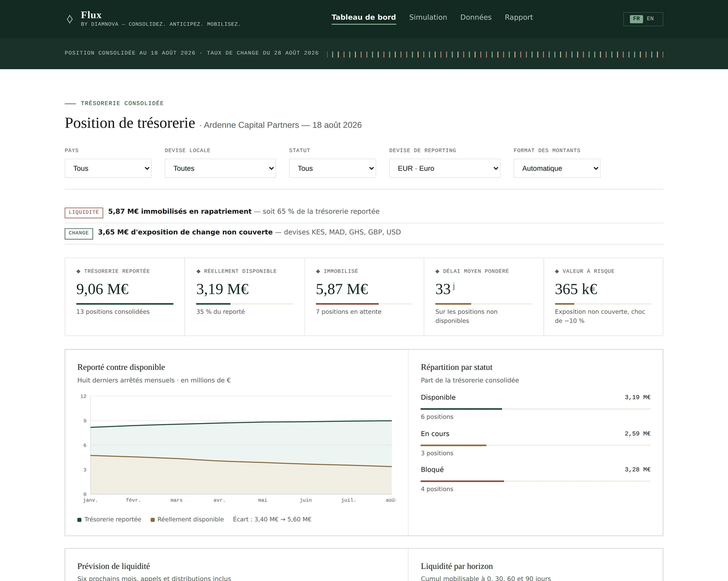Image resolution: width=728 pixels, height=581 pixels.
Task: Choose reporting currency EUR · Euro dropdown
Action: point(445,168)
